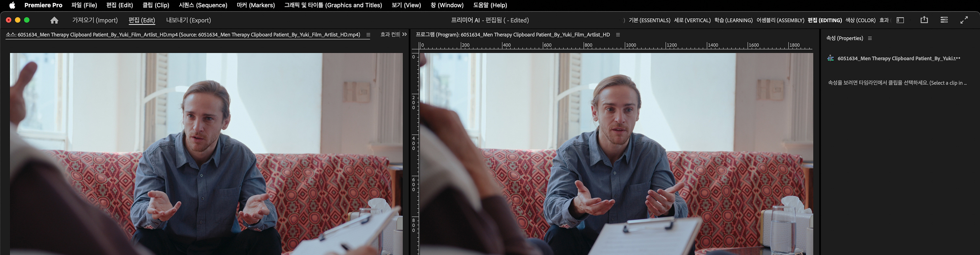Open the 편집 (Edit) menu in the menu bar
The image size is (980, 255).
point(120,5)
